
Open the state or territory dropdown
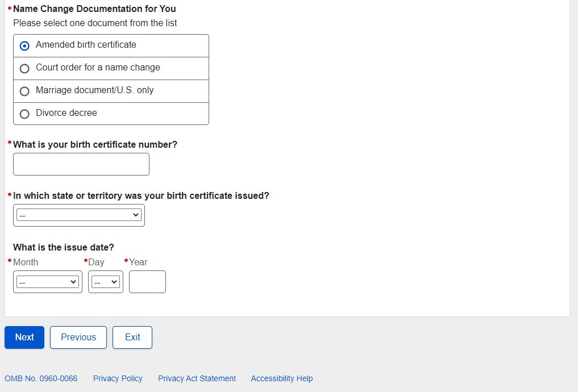[79, 215]
